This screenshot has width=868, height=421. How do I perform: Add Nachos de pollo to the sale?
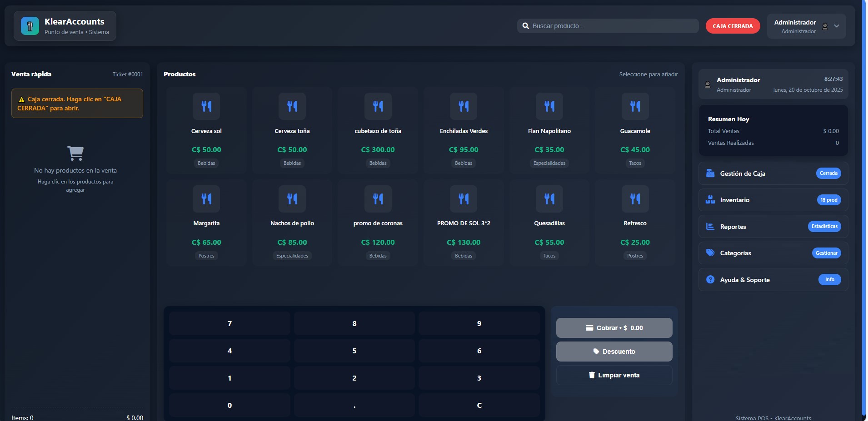292,223
